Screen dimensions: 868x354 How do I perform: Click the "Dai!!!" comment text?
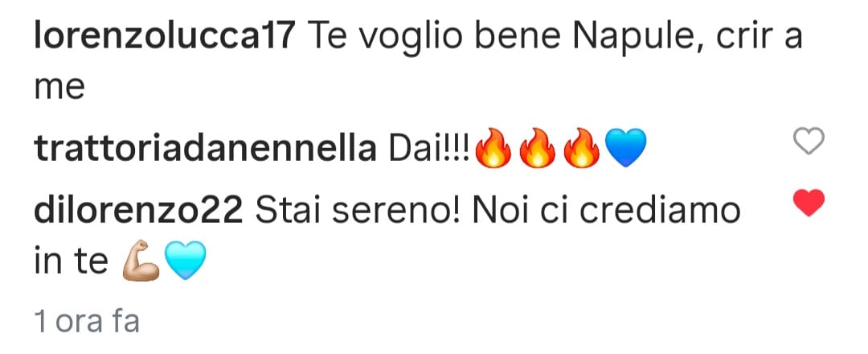click(x=430, y=150)
